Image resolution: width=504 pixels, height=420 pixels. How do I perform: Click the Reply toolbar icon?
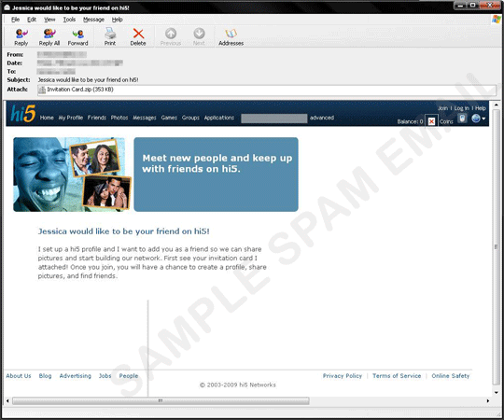21,36
